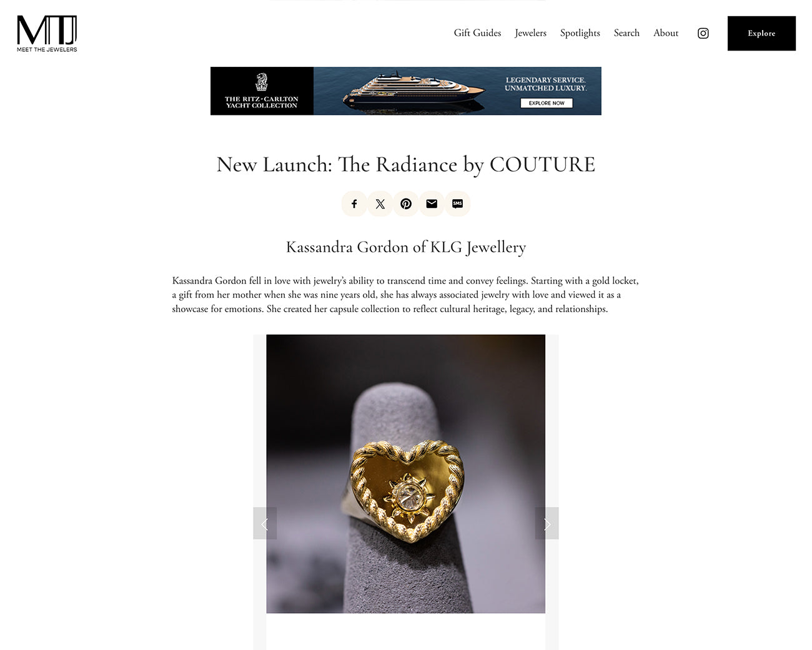Share article on X (Twitter)

coord(380,204)
